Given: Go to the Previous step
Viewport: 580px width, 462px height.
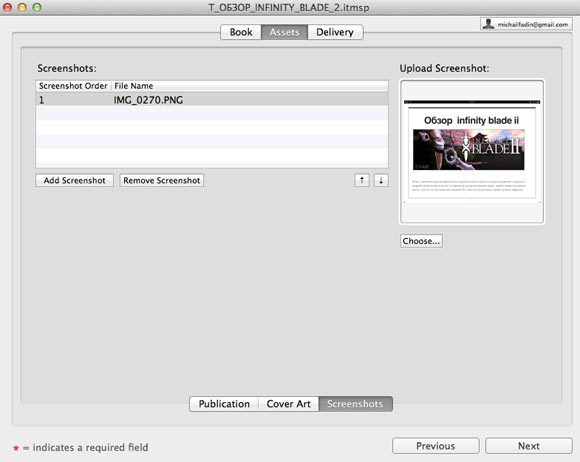Looking at the screenshot, I should point(436,446).
